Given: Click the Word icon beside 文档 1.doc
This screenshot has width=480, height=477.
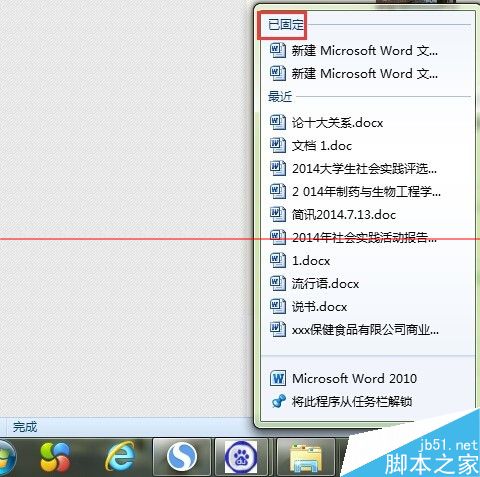Looking at the screenshot, I should tap(278, 145).
